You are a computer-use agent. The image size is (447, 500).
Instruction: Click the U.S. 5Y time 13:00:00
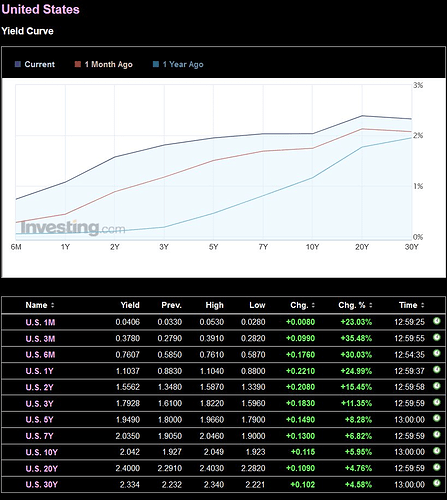409,419
